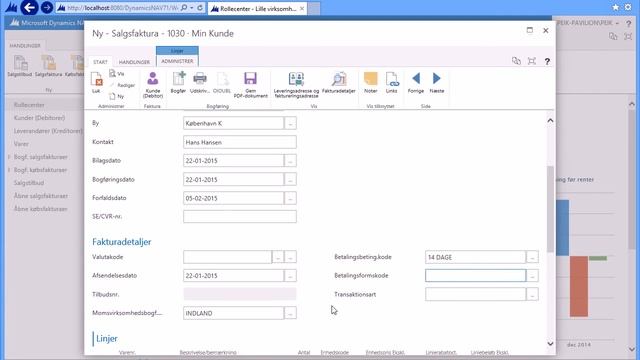640x360 pixels.
Task: Open Bilagsdato date picker button
Action: click(290, 161)
